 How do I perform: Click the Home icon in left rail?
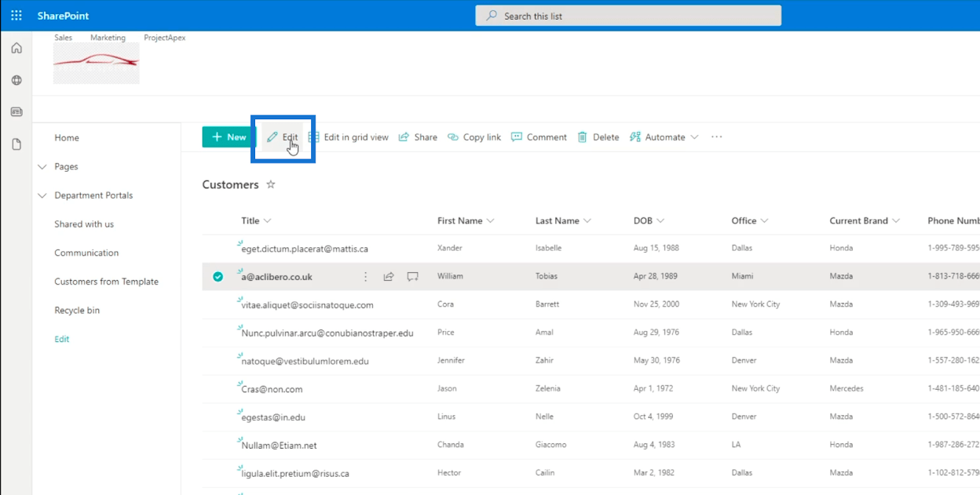[x=16, y=49]
